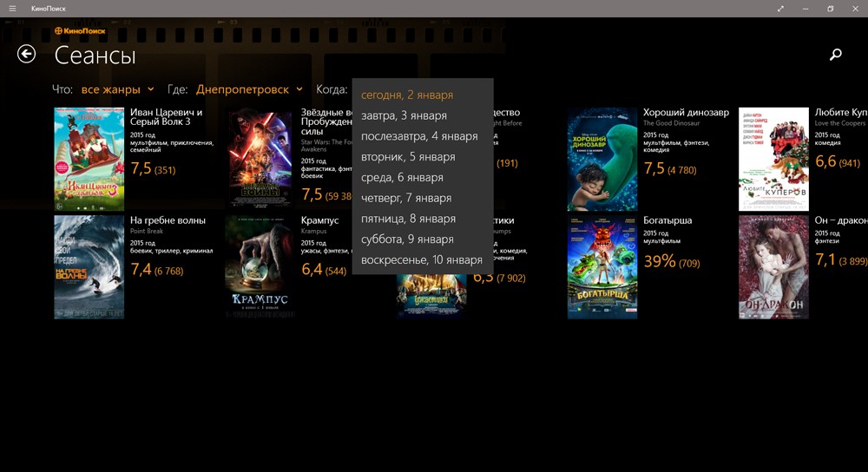Screen dimensions: 868x472
Task: Click the 'Он – дракон' movie title
Action: pos(841,220)
